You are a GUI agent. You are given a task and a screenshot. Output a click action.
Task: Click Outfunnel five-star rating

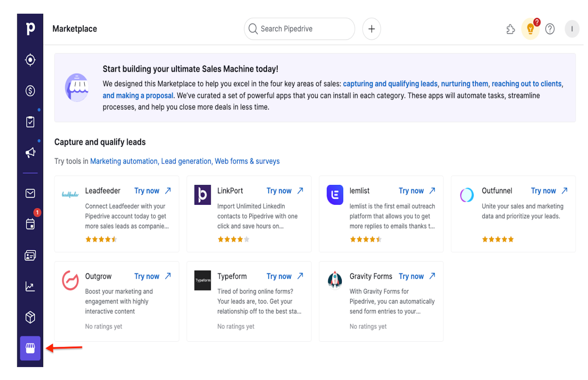tap(498, 240)
